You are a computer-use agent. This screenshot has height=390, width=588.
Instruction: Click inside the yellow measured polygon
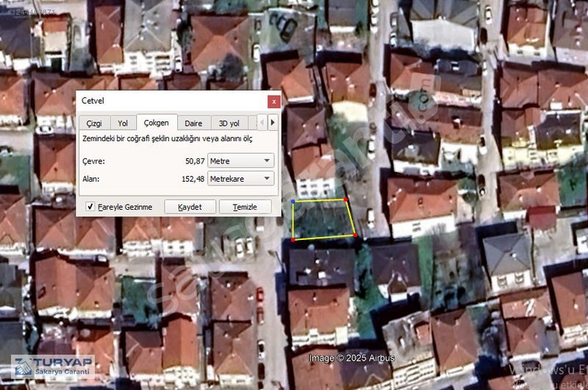tap(322, 219)
